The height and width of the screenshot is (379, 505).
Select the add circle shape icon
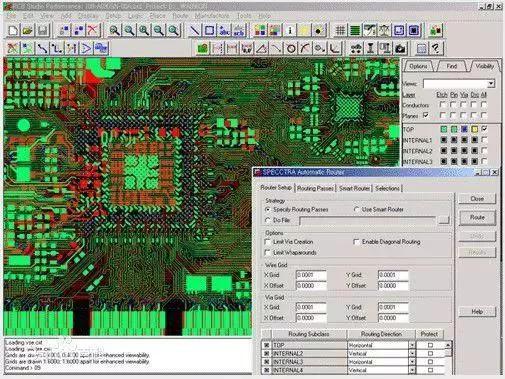click(291, 49)
